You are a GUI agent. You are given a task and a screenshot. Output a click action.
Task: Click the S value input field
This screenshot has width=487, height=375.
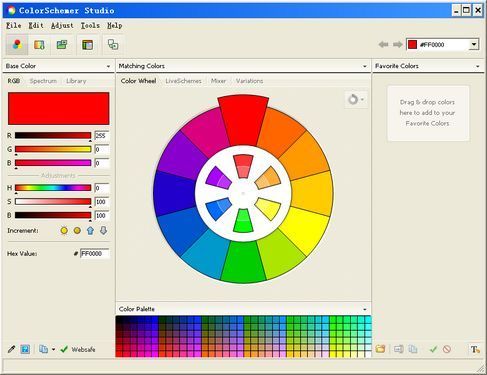coord(102,201)
